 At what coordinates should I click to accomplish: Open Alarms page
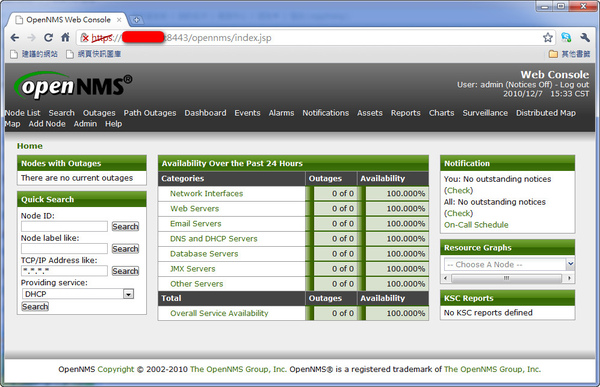point(281,113)
